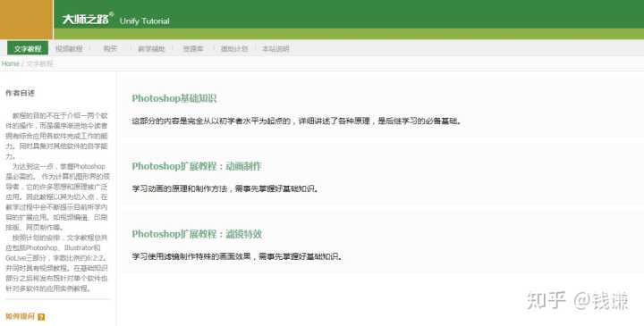The height and width of the screenshot is (326, 644).
Task: Open Photoshop扩展教程:滤镜特效 link
Action: 197,234
